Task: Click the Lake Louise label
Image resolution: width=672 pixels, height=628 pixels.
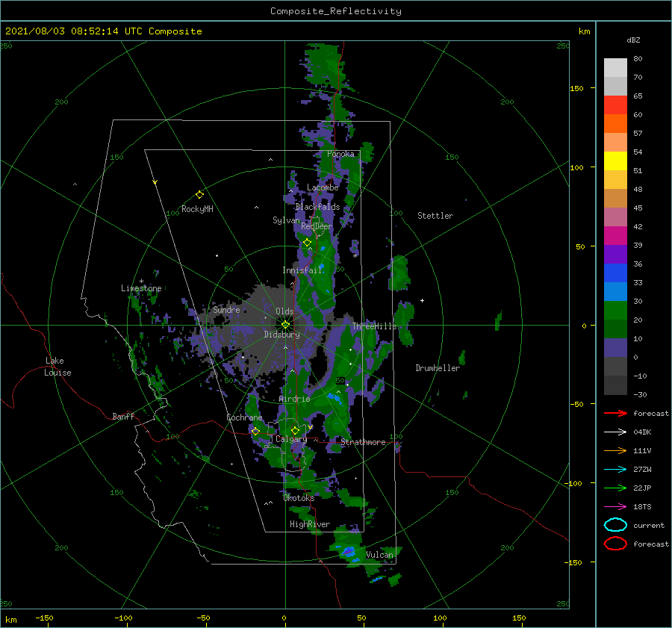Action: 57,367
